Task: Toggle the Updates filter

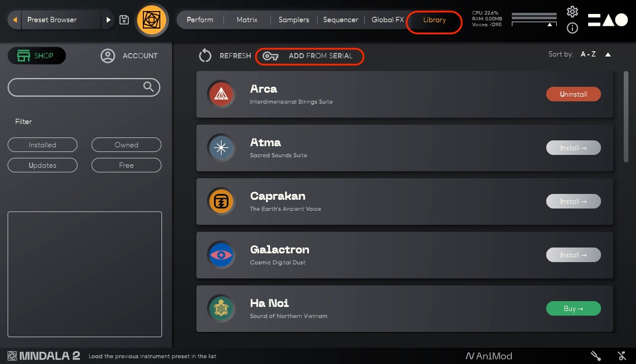Action: pos(43,165)
